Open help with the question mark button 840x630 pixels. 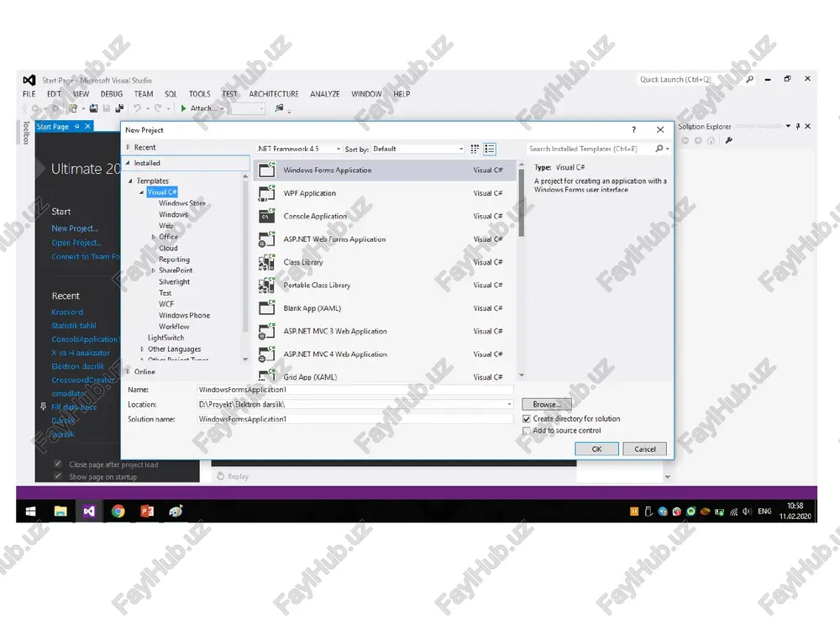click(633, 129)
